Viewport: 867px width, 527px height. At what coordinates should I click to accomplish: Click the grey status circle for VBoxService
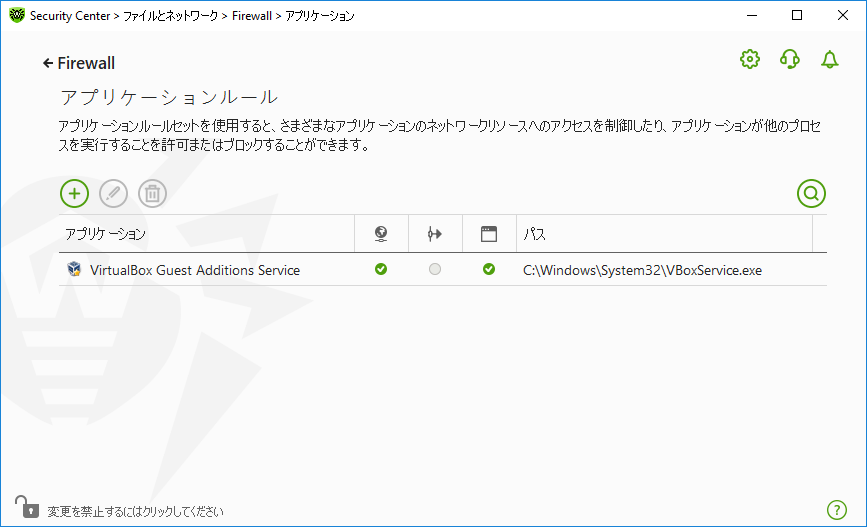(x=435, y=269)
